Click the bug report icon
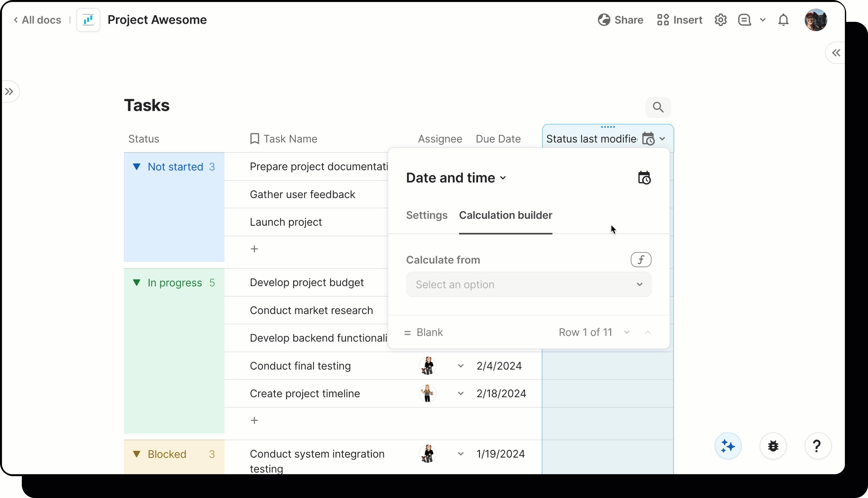Viewport: 868px width, 498px height. click(x=773, y=446)
